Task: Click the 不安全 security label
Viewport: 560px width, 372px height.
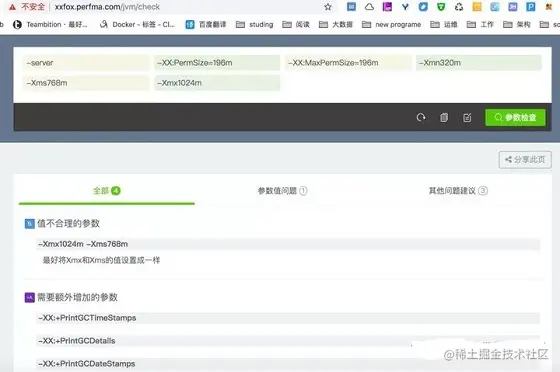Action: [33, 7]
